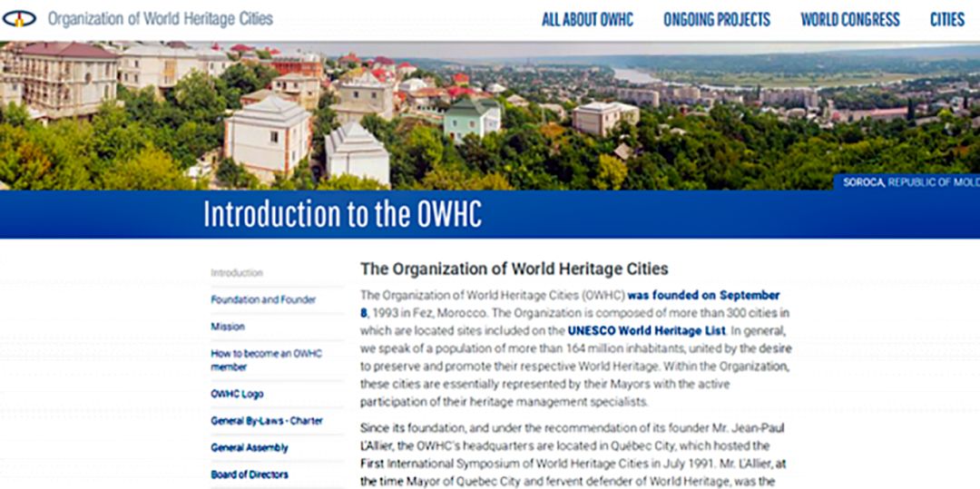Open the CITIES menu
Image resolution: width=980 pixels, height=489 pixels.
coord(947,20)
